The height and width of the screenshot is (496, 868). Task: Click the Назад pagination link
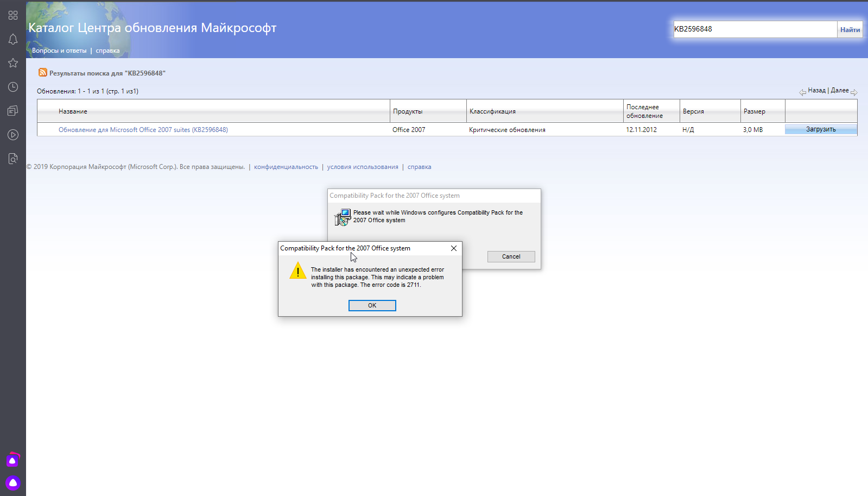pos(816,90)
